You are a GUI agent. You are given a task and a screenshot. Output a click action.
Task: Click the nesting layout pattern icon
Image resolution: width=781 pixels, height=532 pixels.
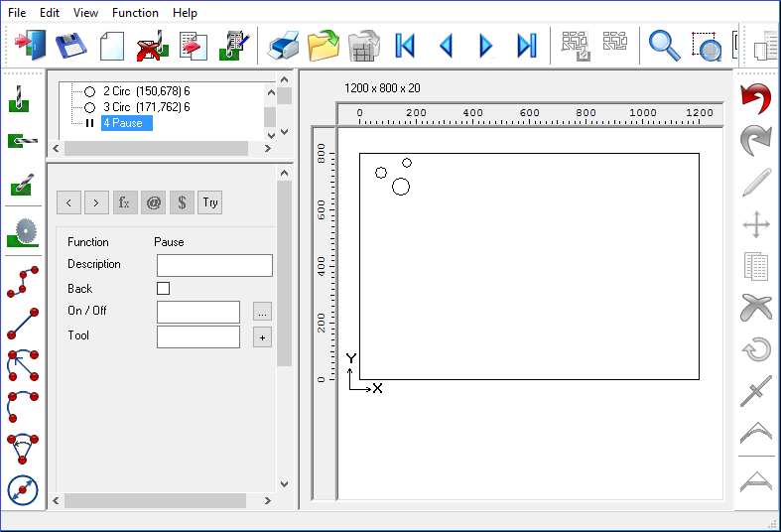(614, 41)
